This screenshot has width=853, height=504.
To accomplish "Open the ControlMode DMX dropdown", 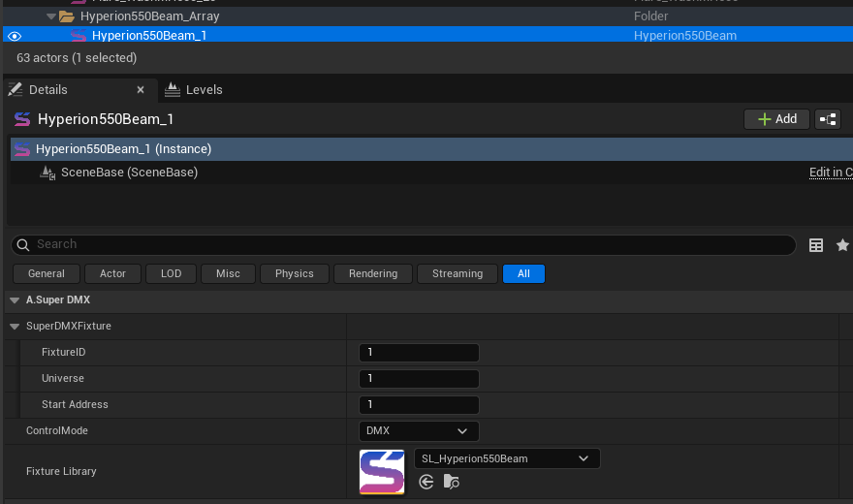I will tap(419, 430).
